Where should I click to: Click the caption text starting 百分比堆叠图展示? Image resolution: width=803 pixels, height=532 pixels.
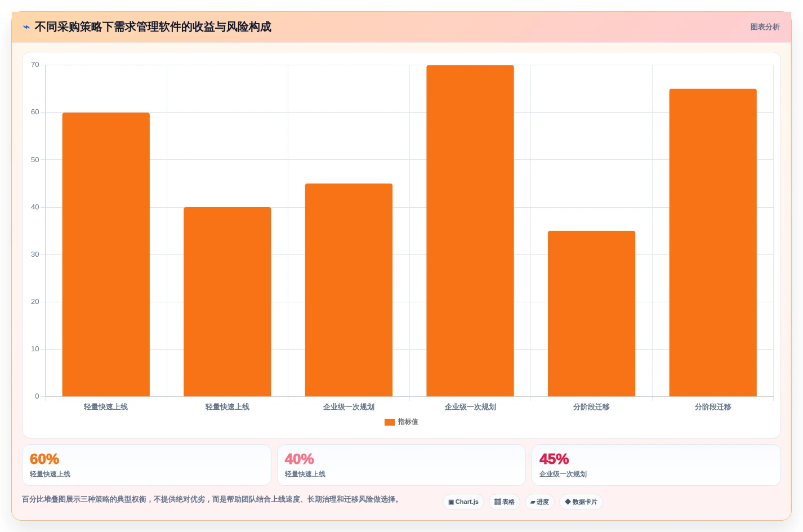(212, 499)
